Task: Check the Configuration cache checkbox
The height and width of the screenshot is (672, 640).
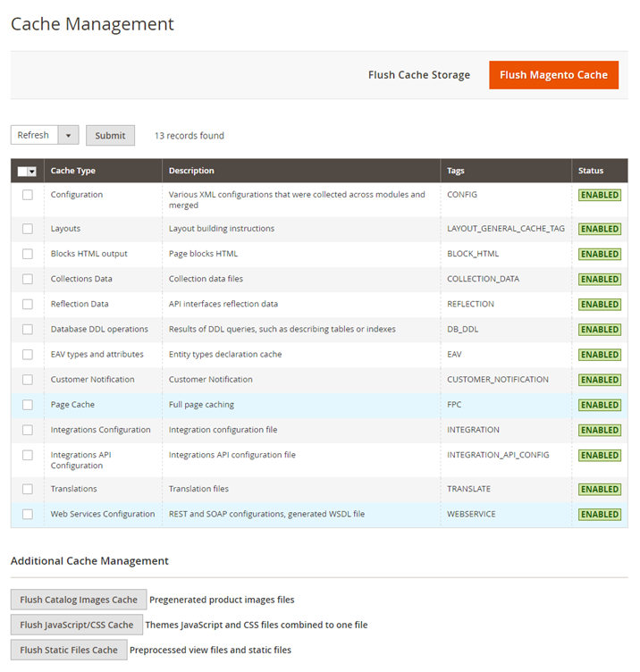Action: click(28, 195)
